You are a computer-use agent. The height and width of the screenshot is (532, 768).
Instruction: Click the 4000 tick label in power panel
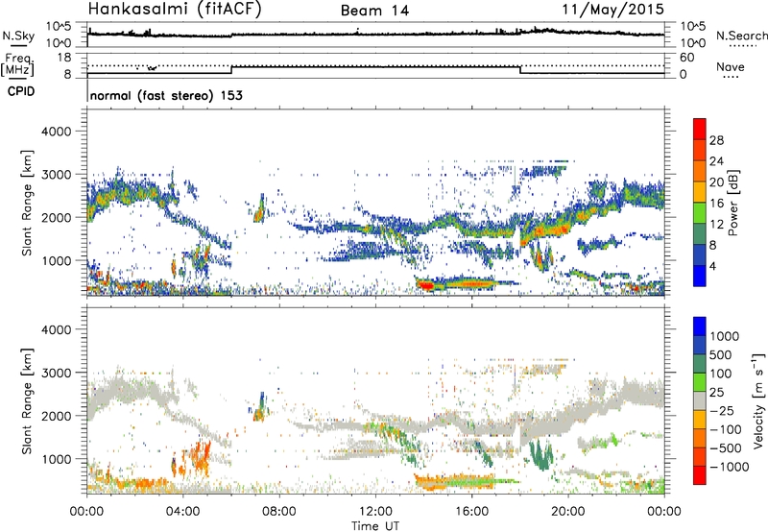56,132
